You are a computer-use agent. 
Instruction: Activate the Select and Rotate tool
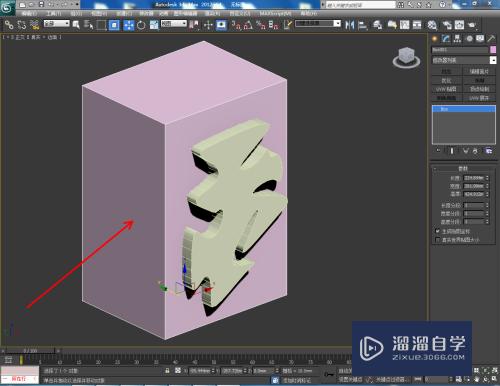pyautogui.click(x=141, y=25)
